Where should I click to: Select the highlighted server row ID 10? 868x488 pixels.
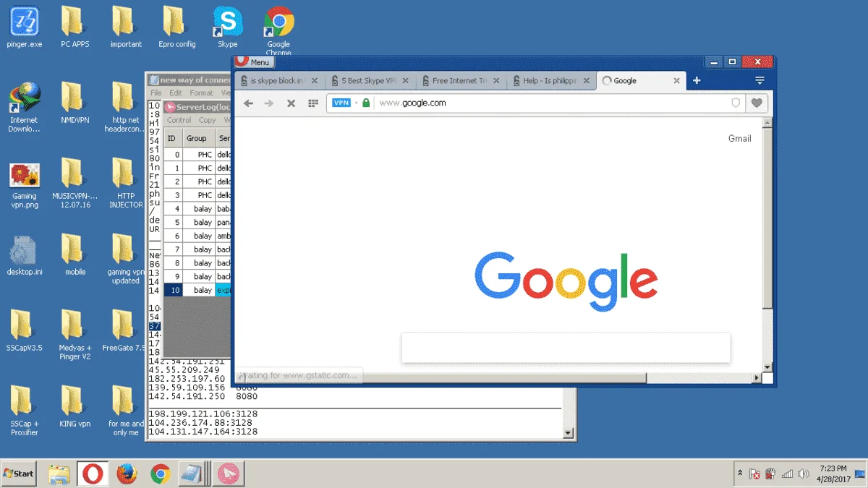click(x=197, y=290)
